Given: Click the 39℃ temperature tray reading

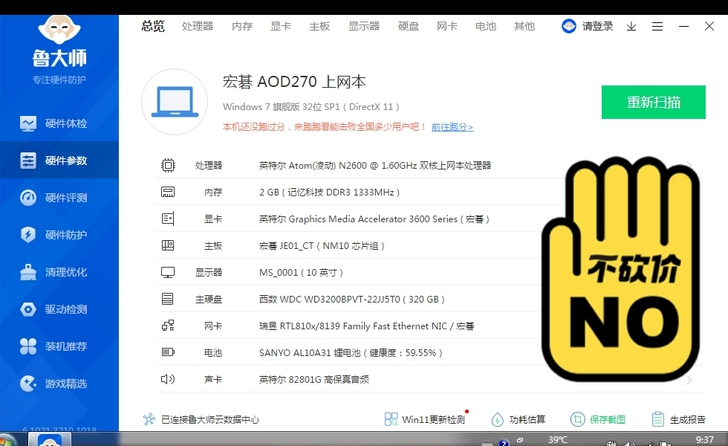Looking at the screenshot, I should click(558, 439).
